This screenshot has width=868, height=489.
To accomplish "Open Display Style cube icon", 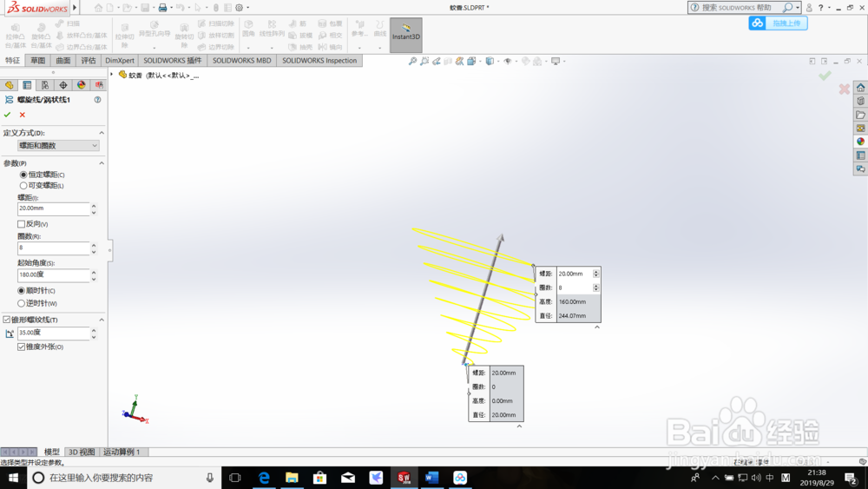I will click(490, 61).
